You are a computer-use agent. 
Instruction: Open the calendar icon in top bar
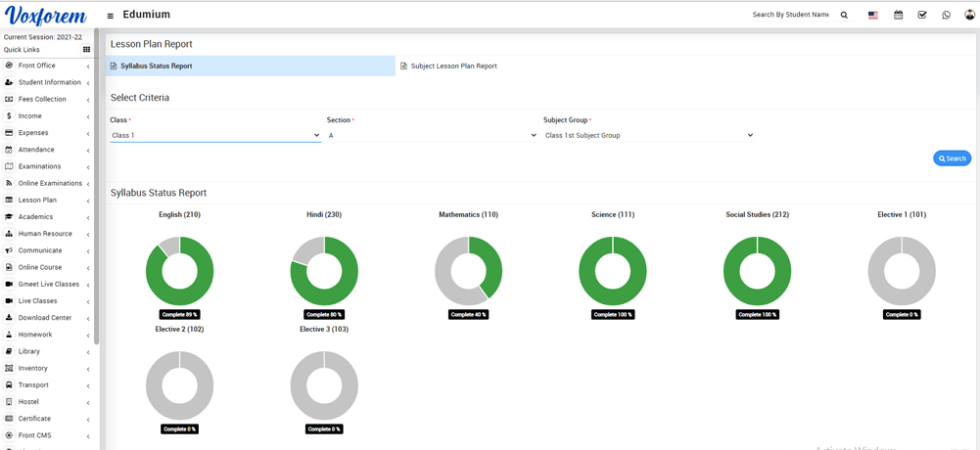coord(898,16)
